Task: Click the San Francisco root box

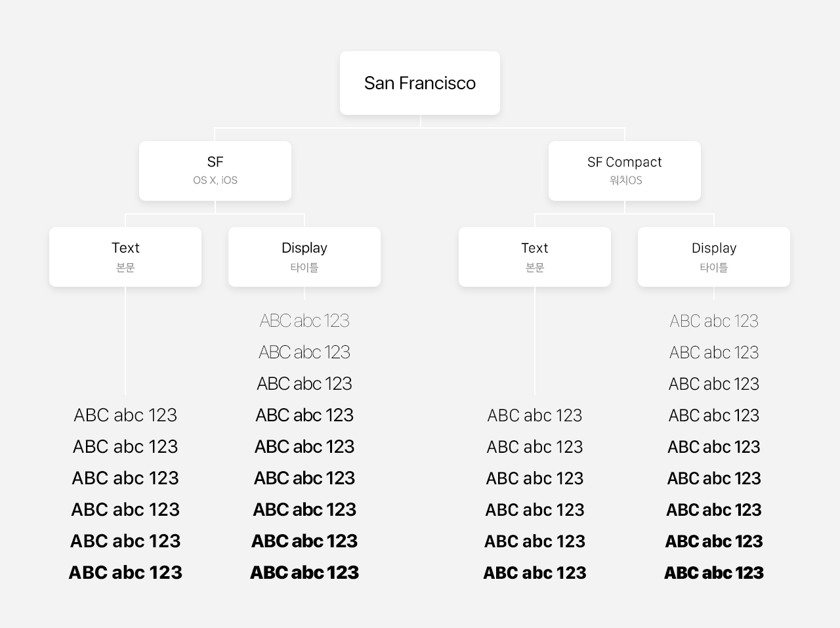Action: pyautogui.click(x=420, y=83)
